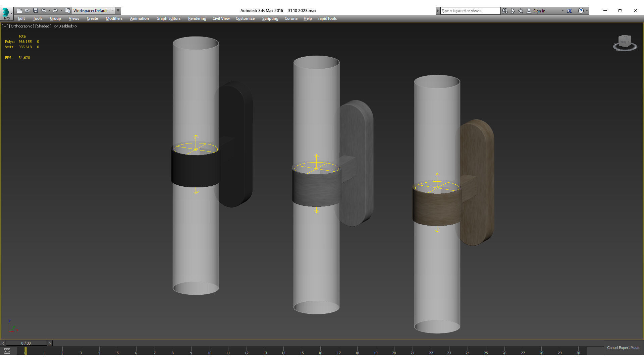644x362 pixels.
Task: Click the Redo arrow icon
Action: point(55,11)
